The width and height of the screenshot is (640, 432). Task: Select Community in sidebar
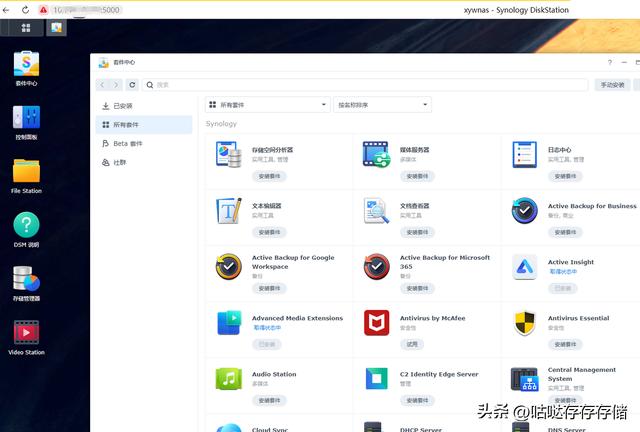tap(144, 163)
